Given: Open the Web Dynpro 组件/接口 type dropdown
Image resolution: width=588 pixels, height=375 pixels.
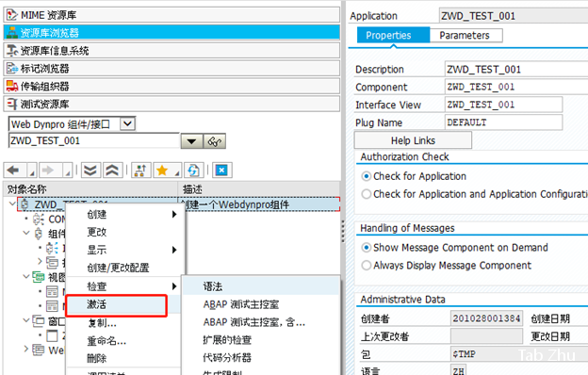Looking at the screenshot, I should tap(127, 123).
